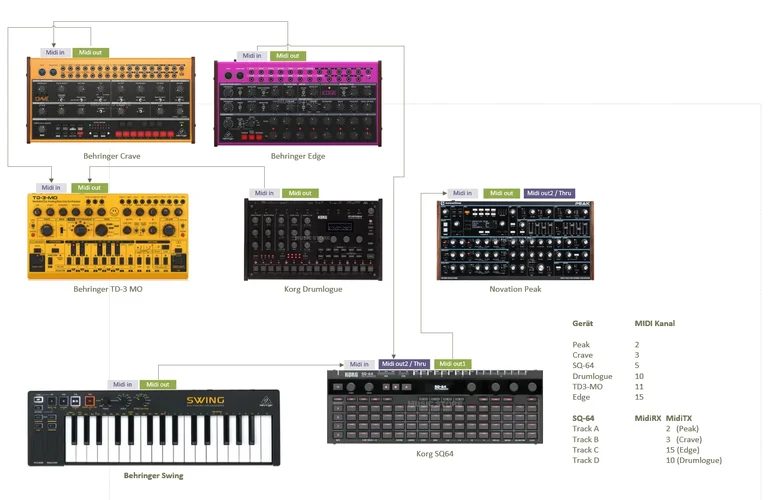Select the 'Track A' row label
Image resolution: width=776 pixels, height=500 pixels.
586,429
